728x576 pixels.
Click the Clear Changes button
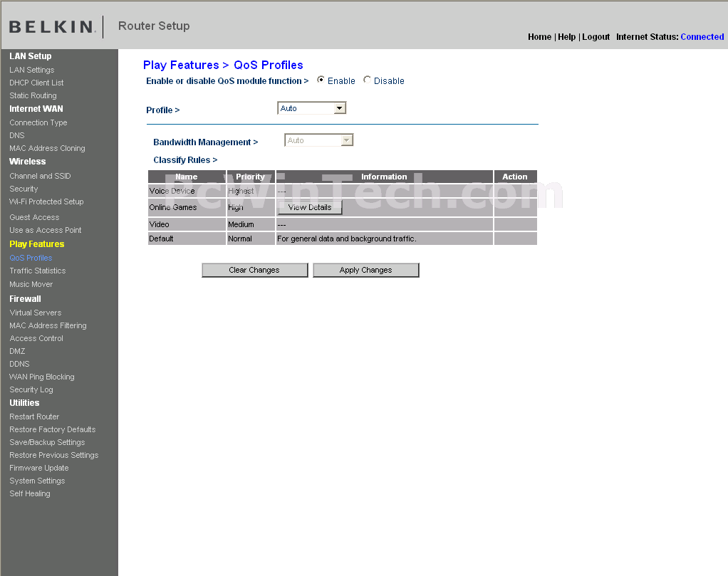(x=254, y=270)
